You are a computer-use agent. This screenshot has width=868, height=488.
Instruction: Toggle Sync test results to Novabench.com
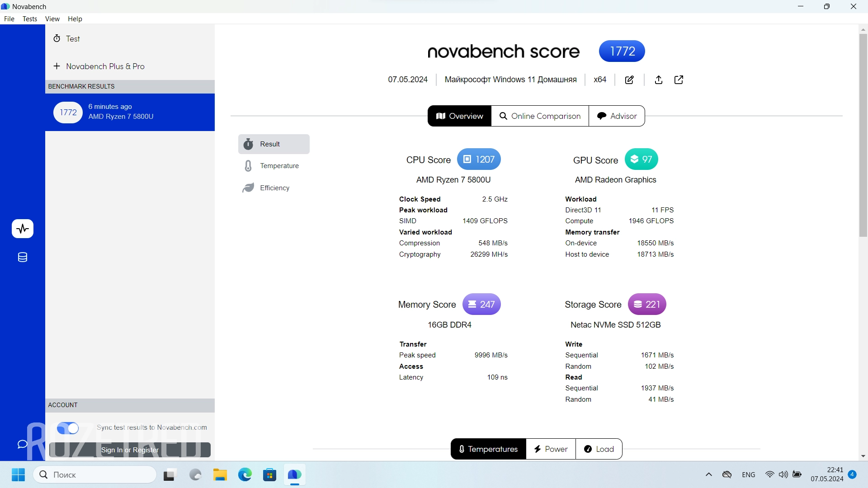pyautogui.click(x=68, y=428)
